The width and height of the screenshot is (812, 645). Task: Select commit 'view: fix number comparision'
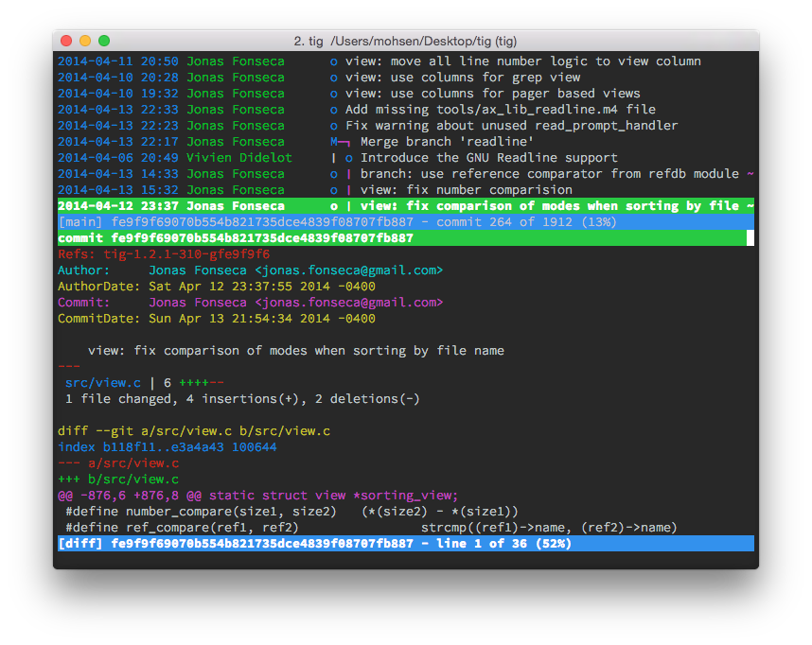(406, 189)
